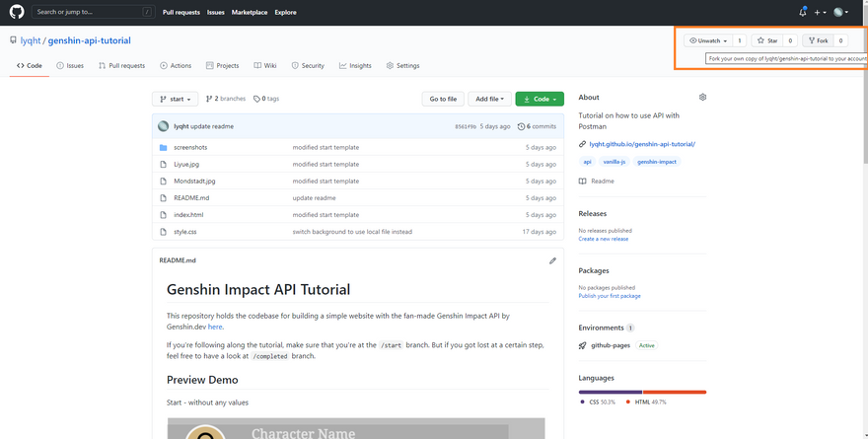Switch to the repository Pull requests tab

[x=121, y=65]
